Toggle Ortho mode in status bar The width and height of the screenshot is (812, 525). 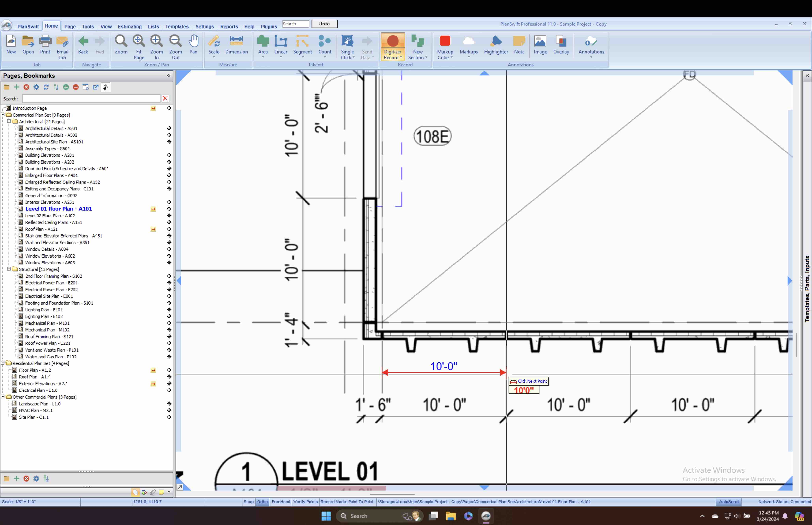(262, 501)
